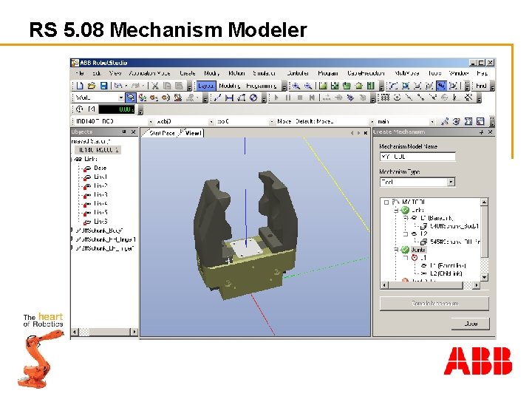Open the Help menu
The height and width of the screenshot is (399, 532).
coord(482,73)
